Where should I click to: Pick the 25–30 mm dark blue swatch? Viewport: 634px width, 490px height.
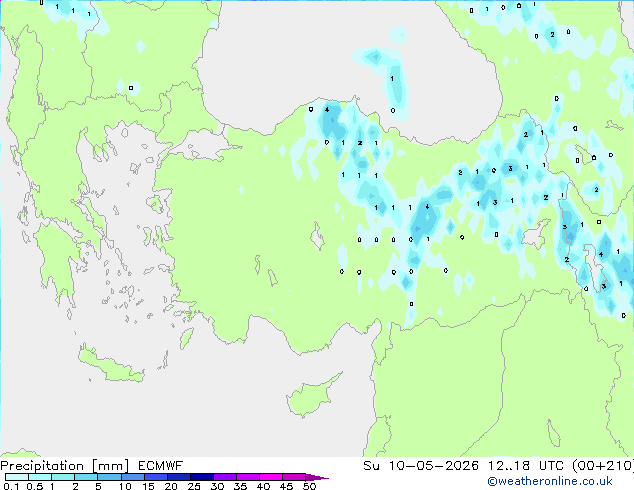201,477
